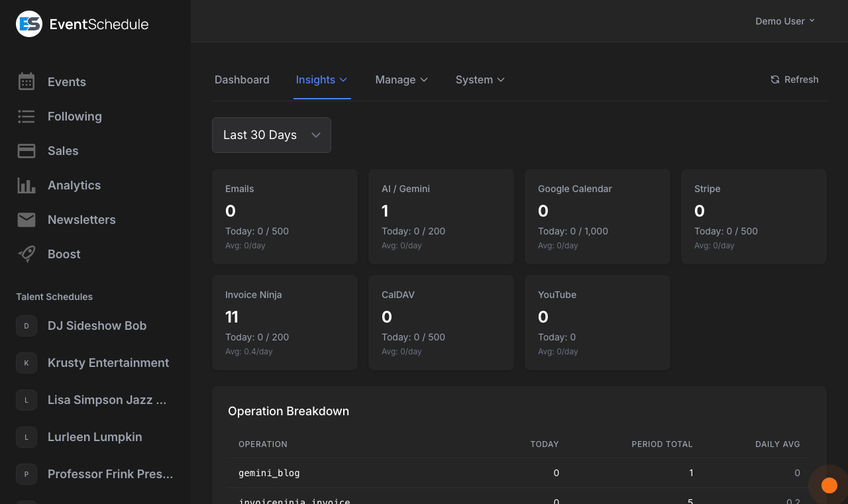Click the Stripe usage card

pos(754,217)
